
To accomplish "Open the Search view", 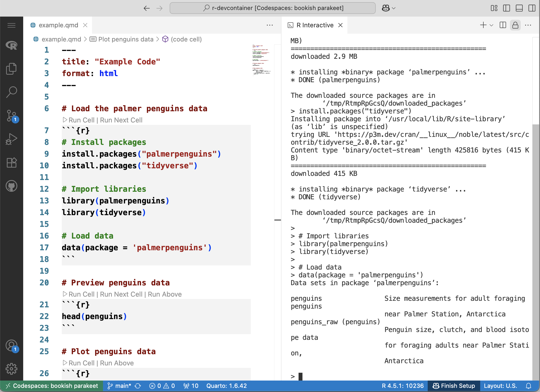I will click(11, 92).
